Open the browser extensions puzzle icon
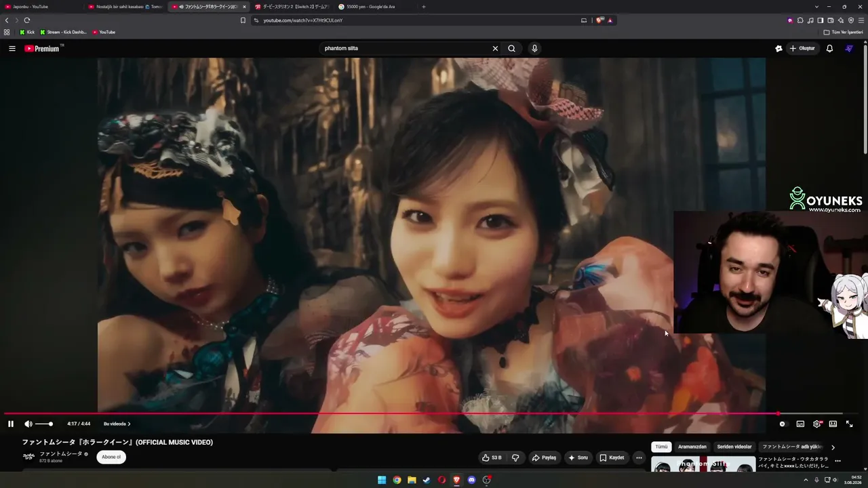The image size is (868, 488). (800, 20)
